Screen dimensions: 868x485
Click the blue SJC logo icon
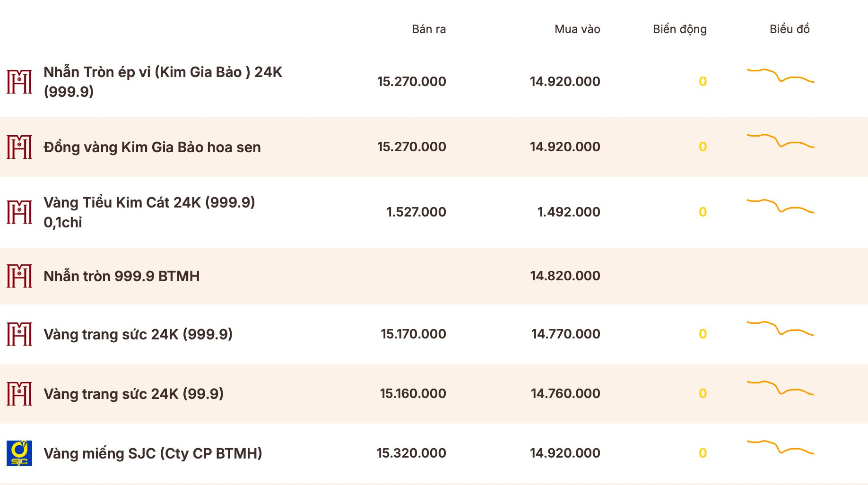tap(19, 453)
